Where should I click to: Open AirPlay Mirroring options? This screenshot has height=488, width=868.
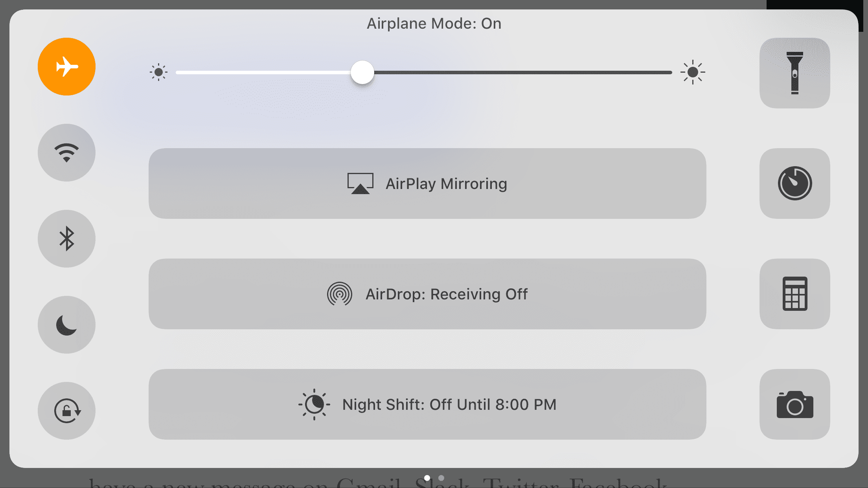tap(427, 183)
